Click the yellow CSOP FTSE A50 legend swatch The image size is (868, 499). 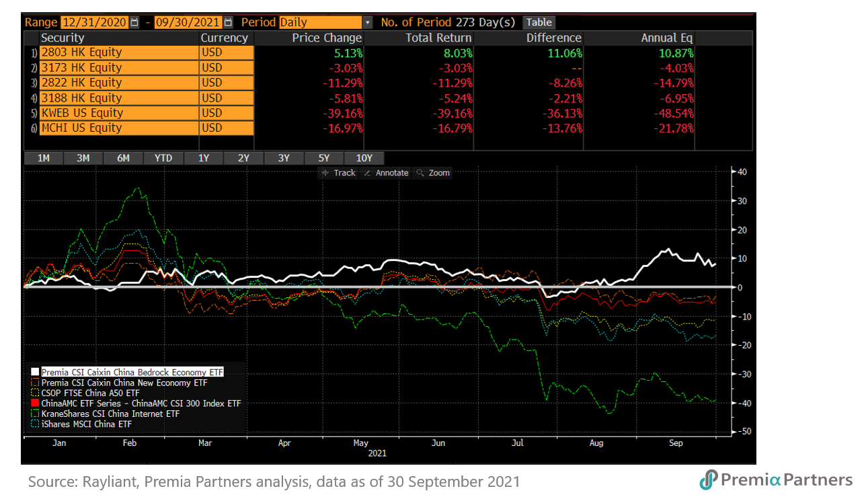(35, 393)
